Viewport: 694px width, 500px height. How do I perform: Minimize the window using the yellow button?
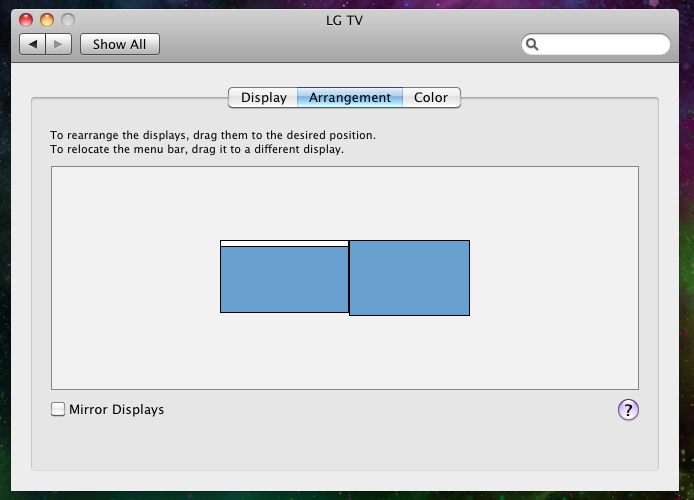click(47, 20)
